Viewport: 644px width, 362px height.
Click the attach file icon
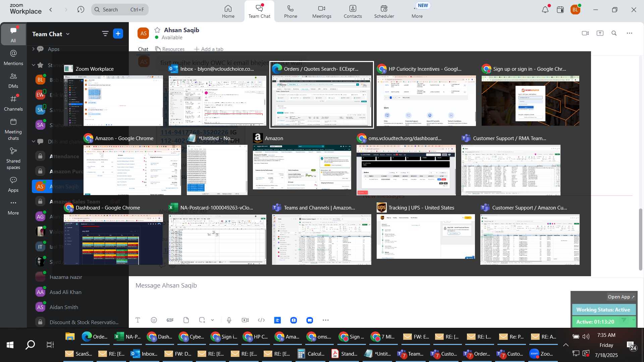(186, 320)
